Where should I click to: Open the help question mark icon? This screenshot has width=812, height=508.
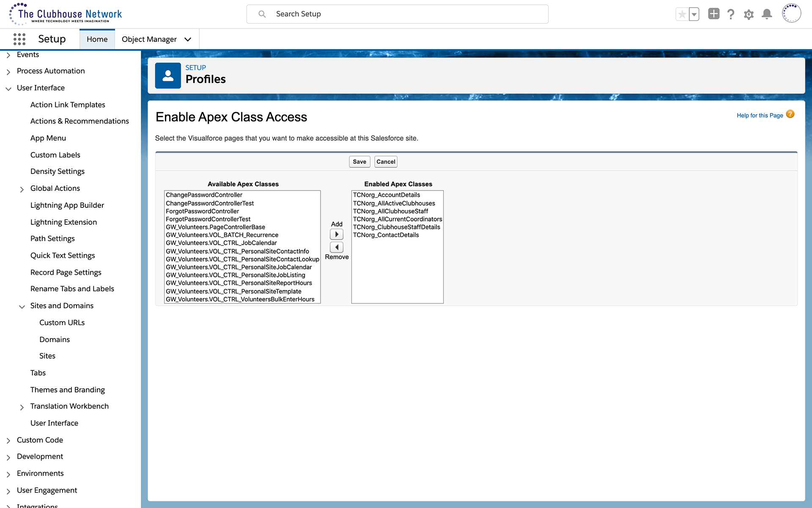point(731,14)
